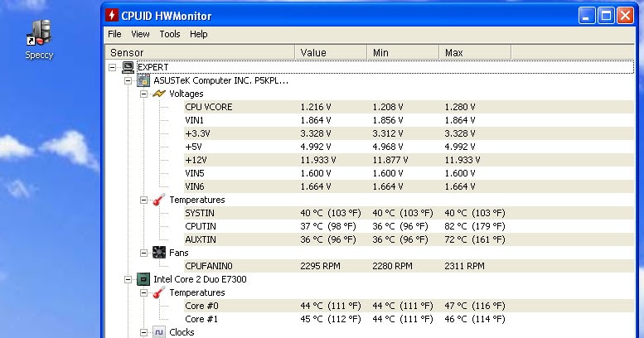Select the +12V sensor row
Screen dimensions: 644x338
pyautogui.click(x=409, y=160)
